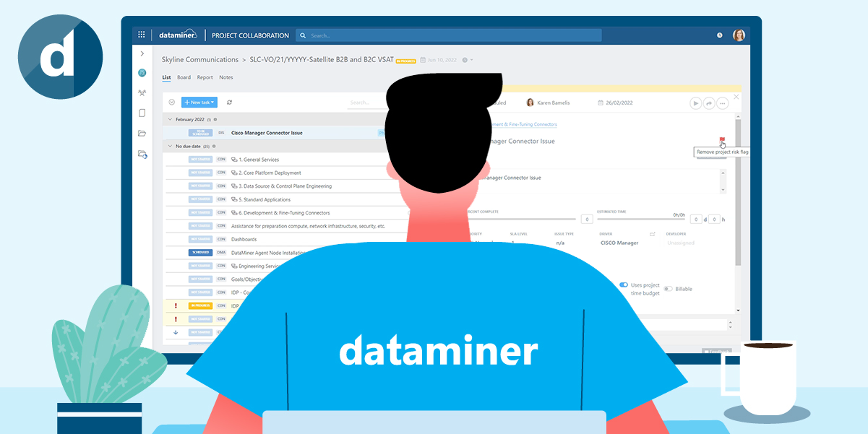Viewport: 868px width, 434px height.
Task: Turn off 'Uses project time budget' toggle
Action: (623, 285)
